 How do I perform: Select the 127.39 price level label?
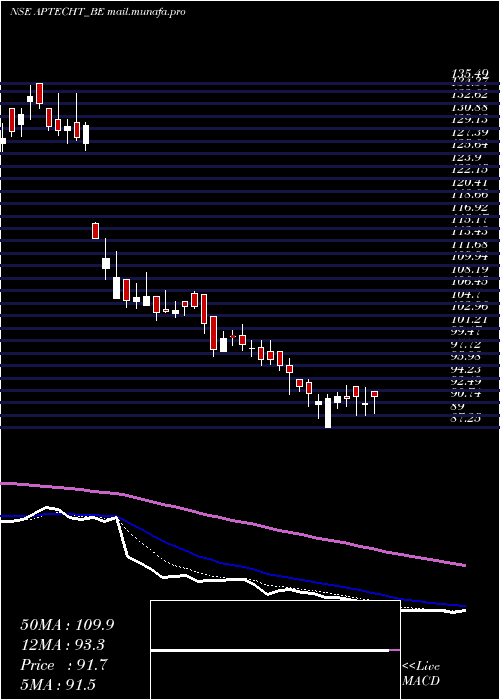click(469, 133)
